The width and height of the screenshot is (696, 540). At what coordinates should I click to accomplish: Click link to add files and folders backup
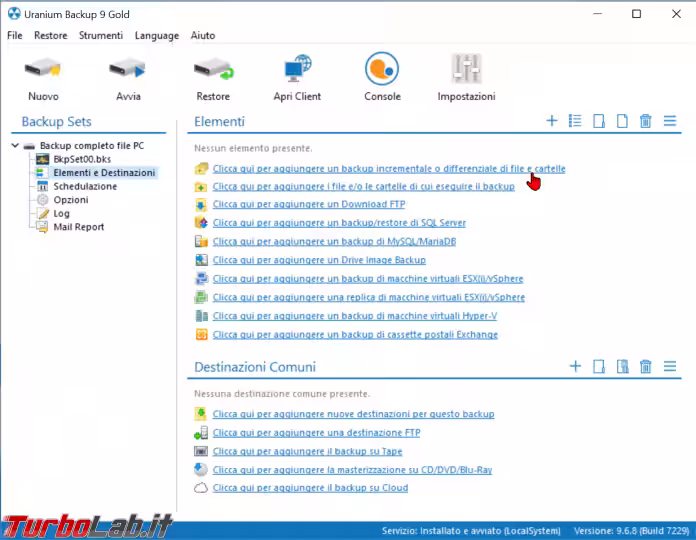(x=364, y=186)
